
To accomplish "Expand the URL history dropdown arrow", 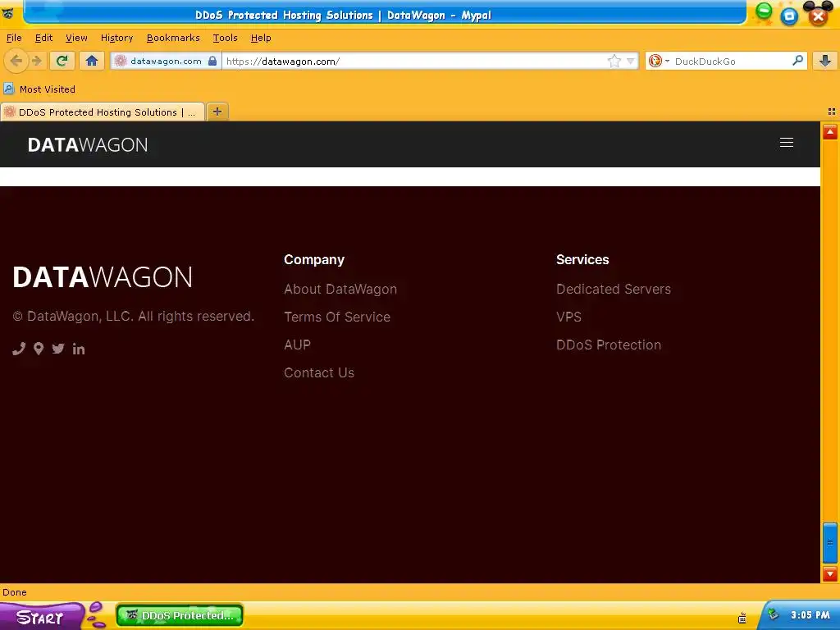I will tap(631, 61).
